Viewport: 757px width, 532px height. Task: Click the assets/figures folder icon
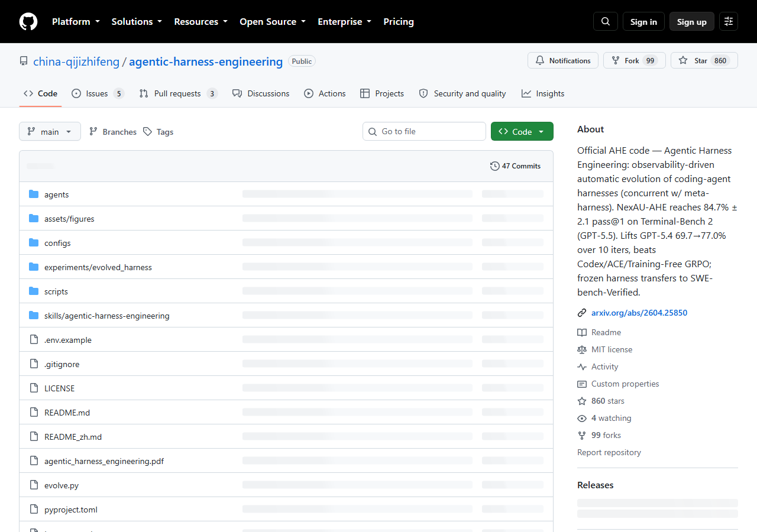pos(34,219)
